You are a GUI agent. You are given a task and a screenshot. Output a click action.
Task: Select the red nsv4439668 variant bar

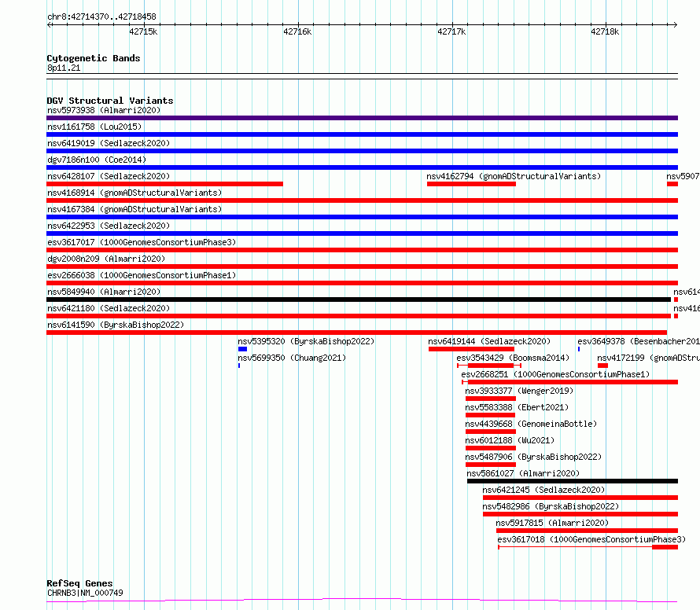tap(491, 432)
